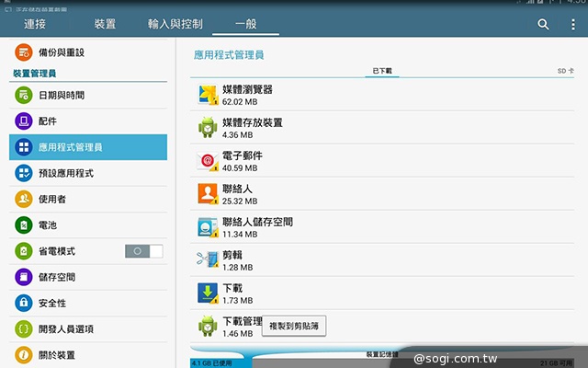Open 關於裝置 settings label
Image resolution: width=588 pixels, height=368 pixels.
(x=57, y=355)
